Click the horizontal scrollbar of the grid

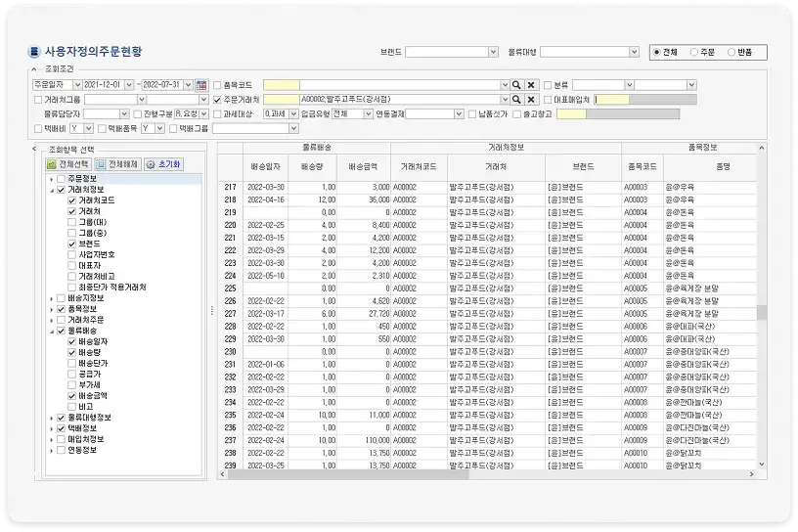click(x=348, y=474)
